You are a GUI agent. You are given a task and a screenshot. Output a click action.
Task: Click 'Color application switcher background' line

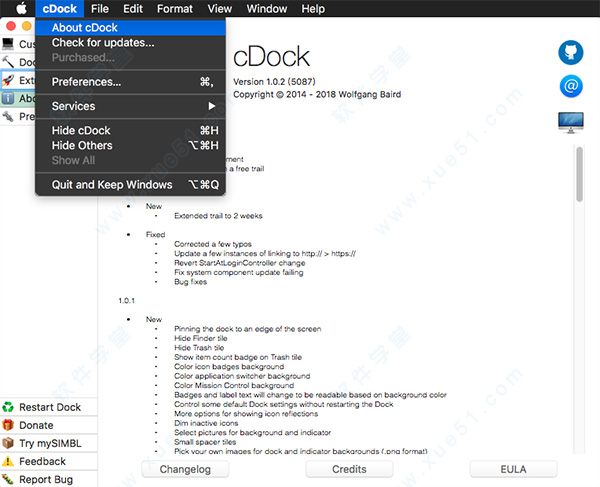pyautogui.click(x=242, y=376)
